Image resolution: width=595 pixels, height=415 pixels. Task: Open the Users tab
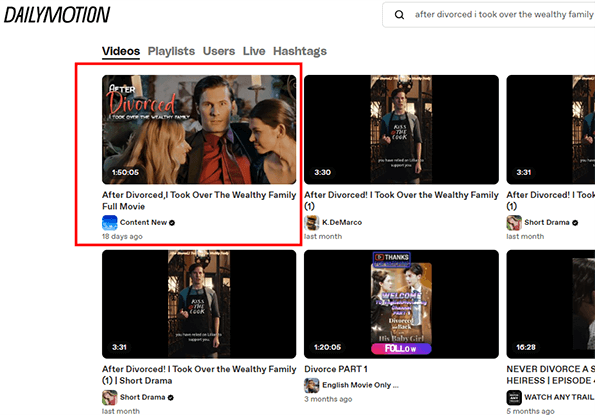pyautogui.click(x=219, y=51)
